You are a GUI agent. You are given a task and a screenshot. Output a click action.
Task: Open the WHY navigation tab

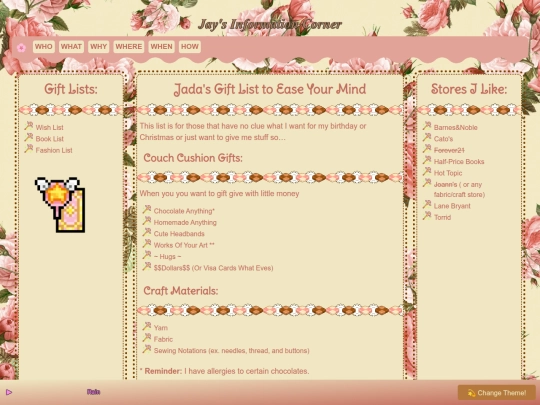[x=98, y=47]
